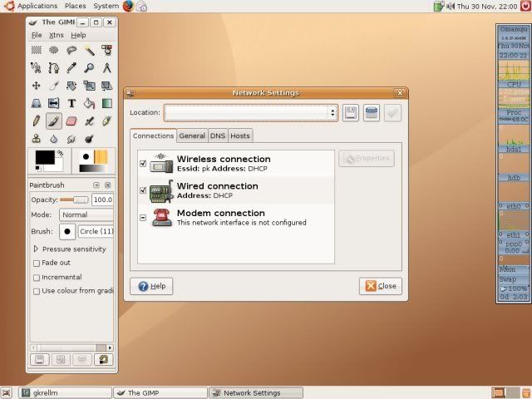Open the Paintbrush tab menu arrow

[x=96, y=185]
